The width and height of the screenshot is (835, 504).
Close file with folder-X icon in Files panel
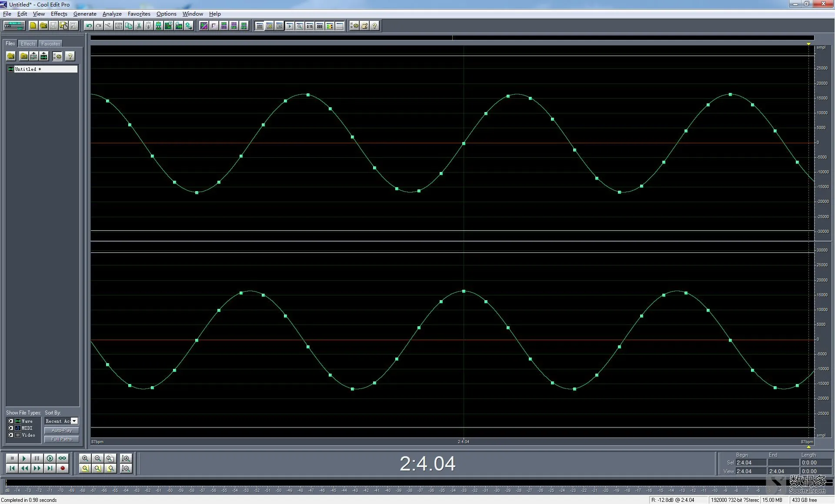pyautogui.click(x=24, y=56)
